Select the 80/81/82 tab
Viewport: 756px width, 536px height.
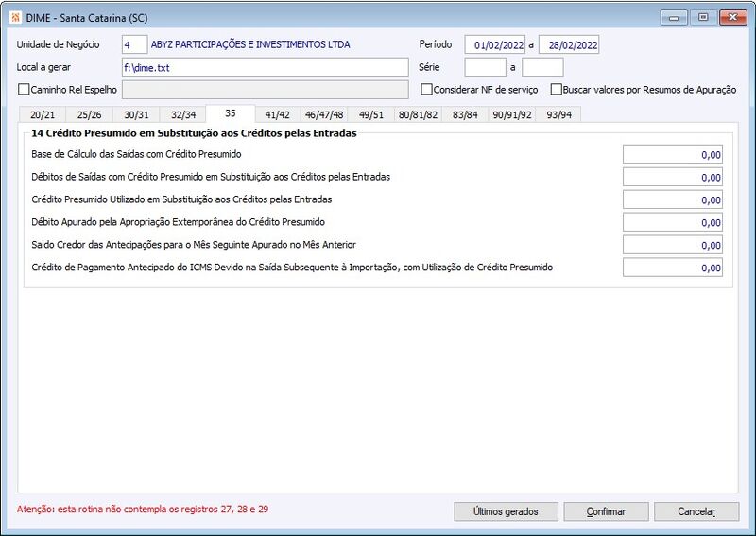pos(418,114)
